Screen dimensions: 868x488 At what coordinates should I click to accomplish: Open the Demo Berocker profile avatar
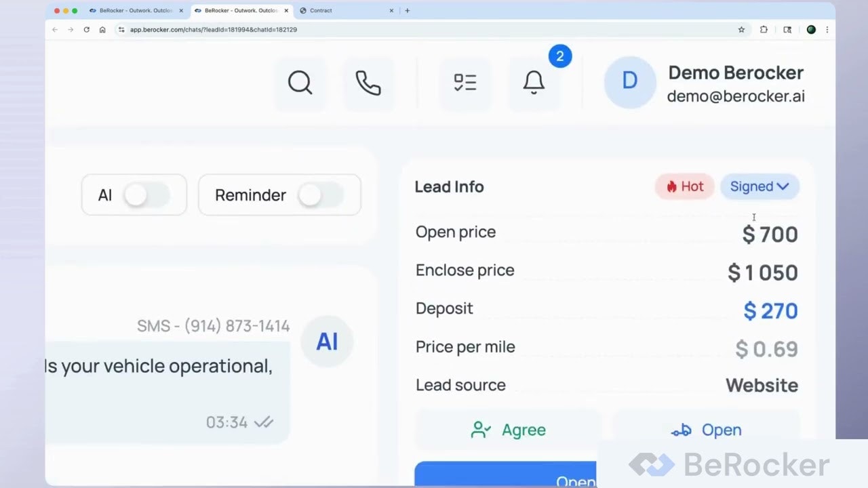tap(629, 80)
